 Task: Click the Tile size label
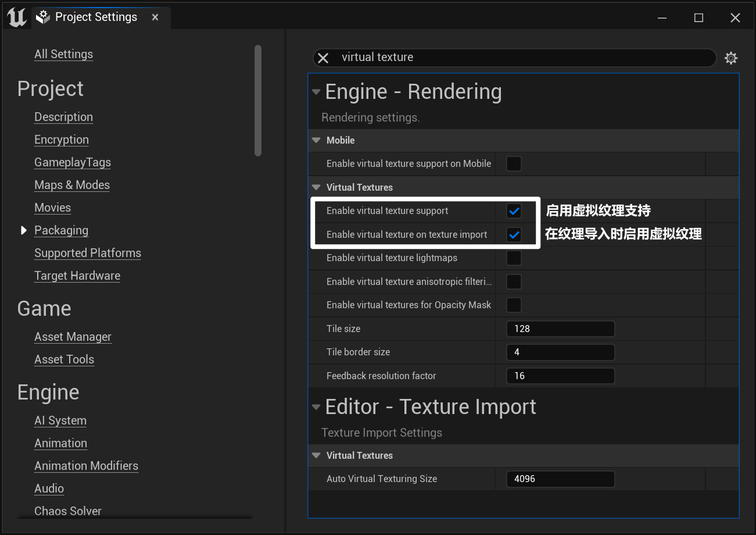pyautogui.click(x=343, y=329)
